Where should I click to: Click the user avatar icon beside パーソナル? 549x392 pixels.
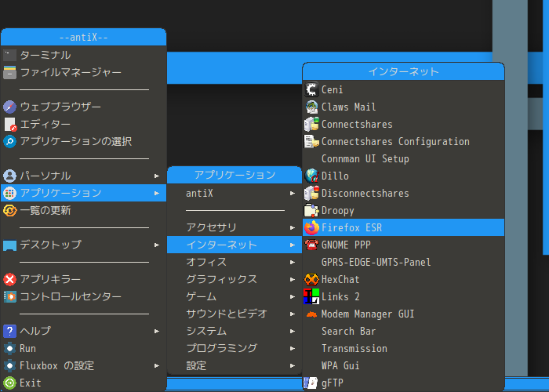pyautogui.click(x=9, y=176)
